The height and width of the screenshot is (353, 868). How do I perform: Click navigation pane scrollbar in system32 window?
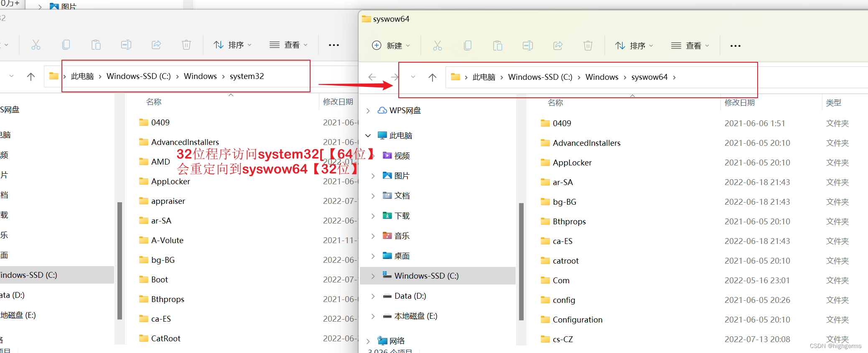pyautogui.click(x=120, y=261)
